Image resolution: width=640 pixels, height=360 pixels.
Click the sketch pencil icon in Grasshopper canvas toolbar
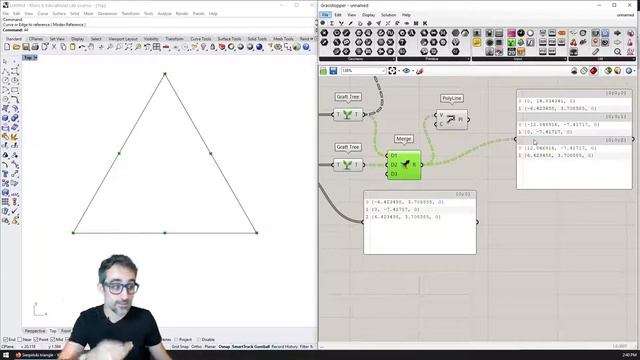pyautogui.click(x=420, y=71)
